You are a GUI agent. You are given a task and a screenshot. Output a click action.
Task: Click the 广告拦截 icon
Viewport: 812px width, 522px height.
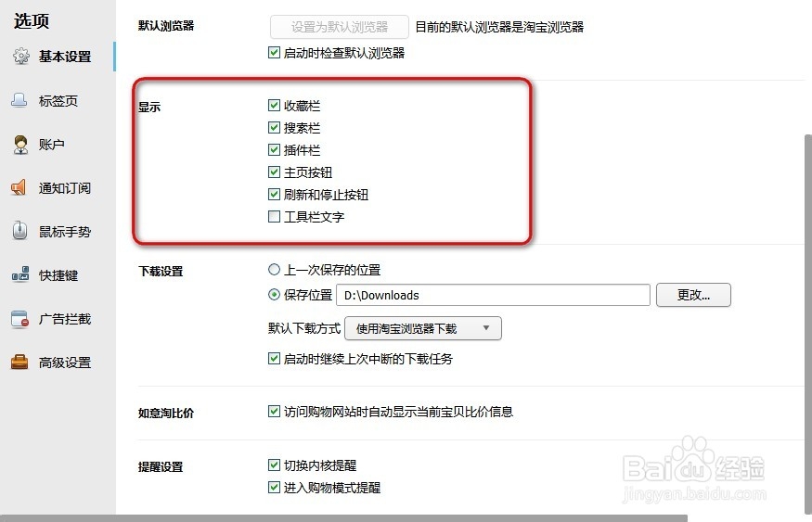[20, 319]
